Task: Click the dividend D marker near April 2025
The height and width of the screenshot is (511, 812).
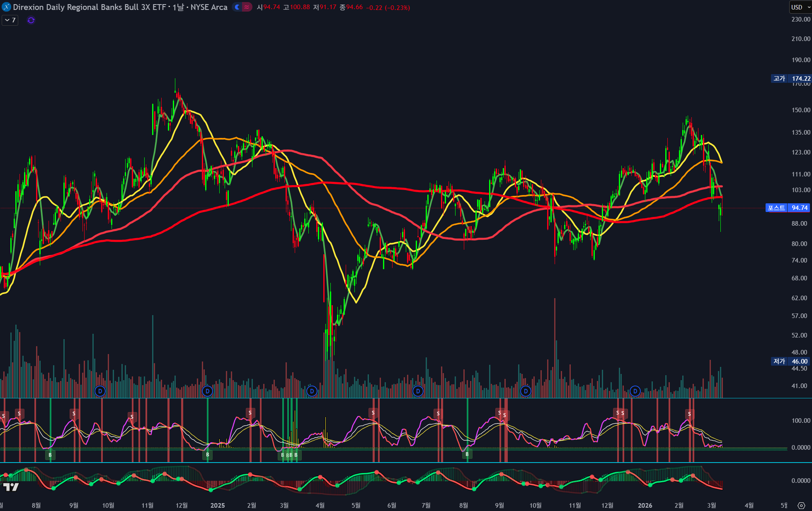Action: pos(312,391)
